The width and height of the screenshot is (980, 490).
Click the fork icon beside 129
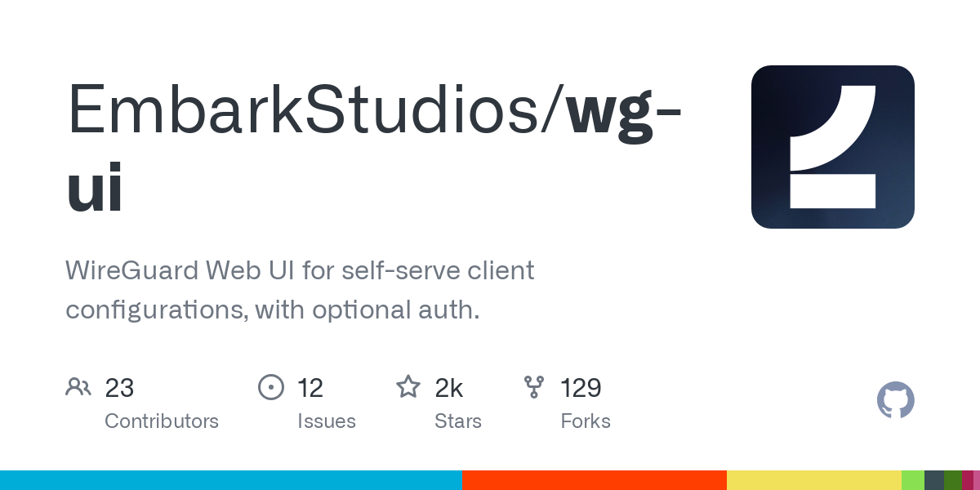point(534,387)
